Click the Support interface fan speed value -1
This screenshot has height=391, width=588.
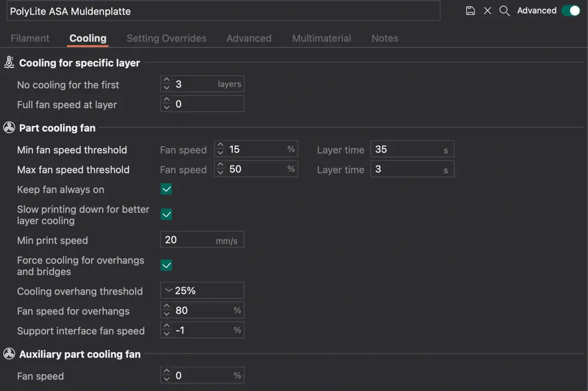pyautogui.click(x=180, y=330)
